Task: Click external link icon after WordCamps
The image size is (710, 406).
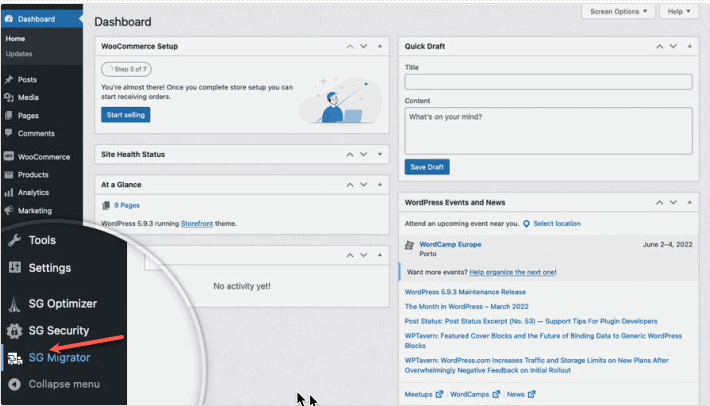Action: tap(496, 394)
